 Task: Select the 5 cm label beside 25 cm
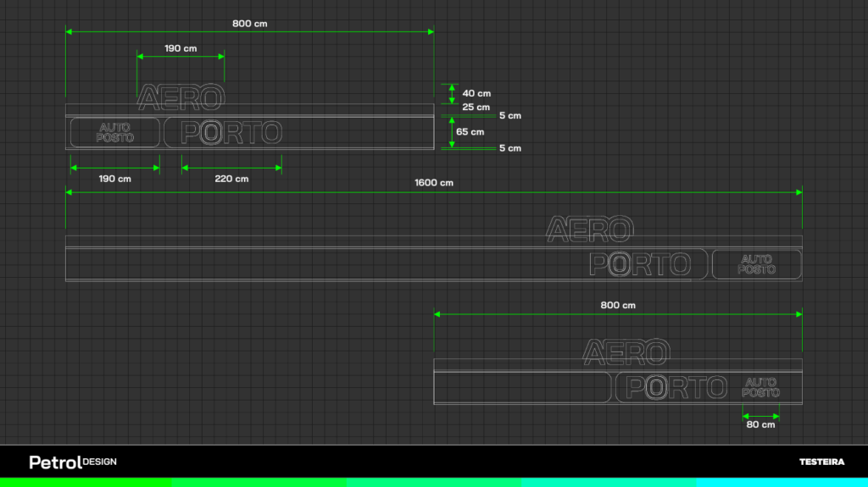[x=509, y=116]
